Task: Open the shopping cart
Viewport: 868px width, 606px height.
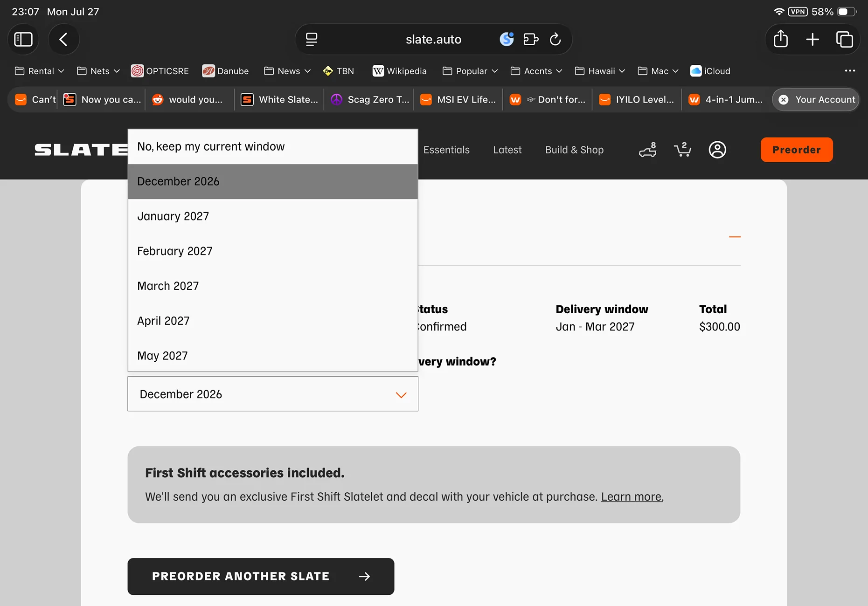Action: (682, 150)
